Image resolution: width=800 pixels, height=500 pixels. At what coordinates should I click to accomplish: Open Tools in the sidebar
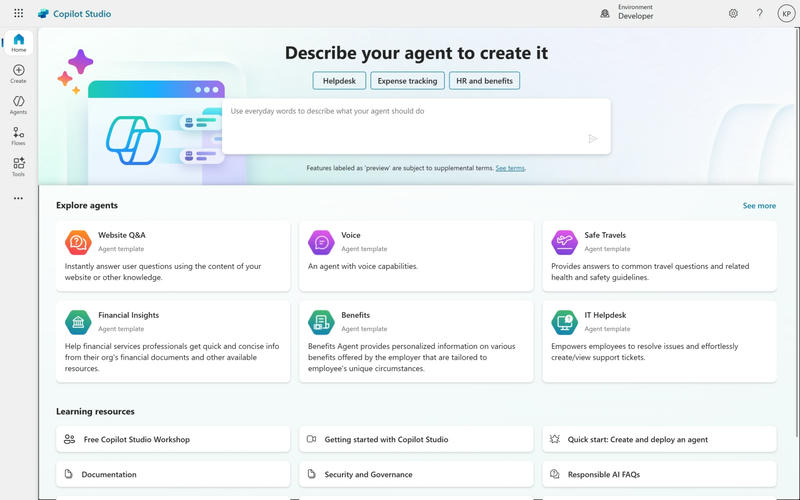point(18,167)
